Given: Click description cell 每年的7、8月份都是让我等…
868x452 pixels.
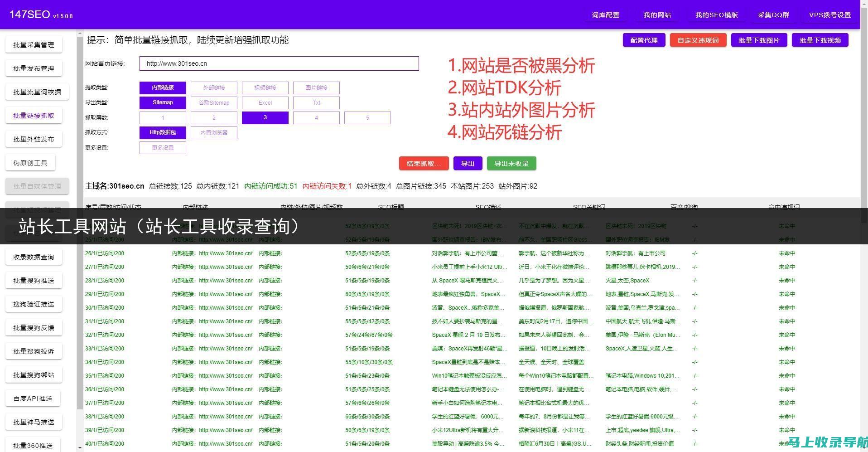Looking at the screenshot, I should tap(554, 417).
